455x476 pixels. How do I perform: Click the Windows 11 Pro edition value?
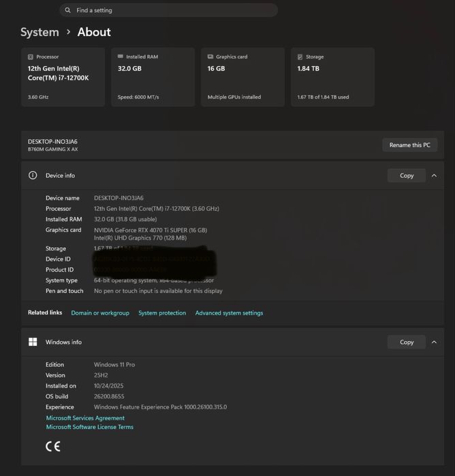click(x=114, y=364)
